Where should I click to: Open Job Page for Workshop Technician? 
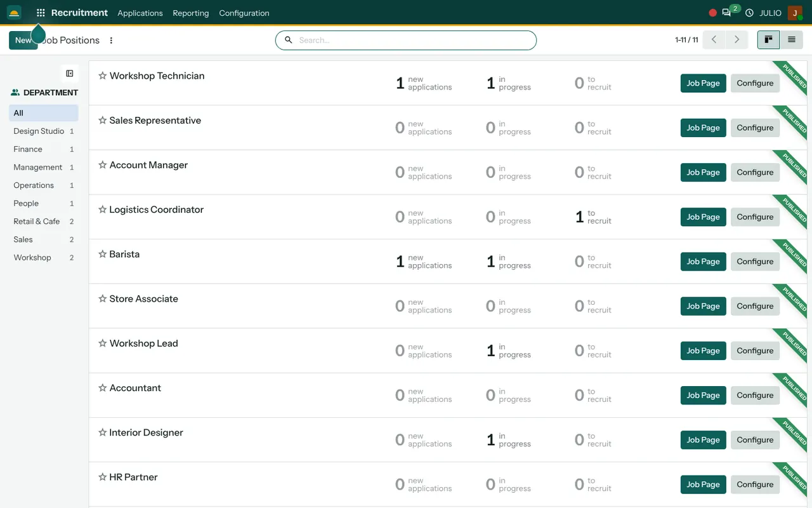(x=703, y=83)
